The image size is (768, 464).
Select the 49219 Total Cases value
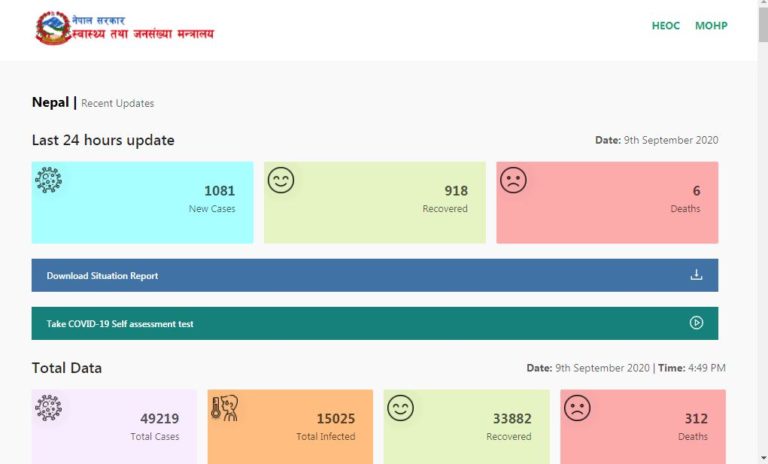(x=160, y=418)
